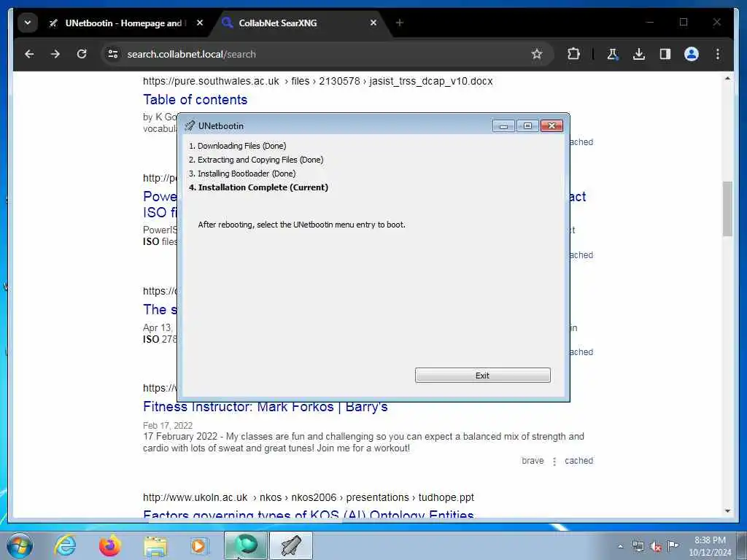Click '1. Downloading Files (Done)' text
The height and width of the screenshot is (560, 747).
click(237, 146)
